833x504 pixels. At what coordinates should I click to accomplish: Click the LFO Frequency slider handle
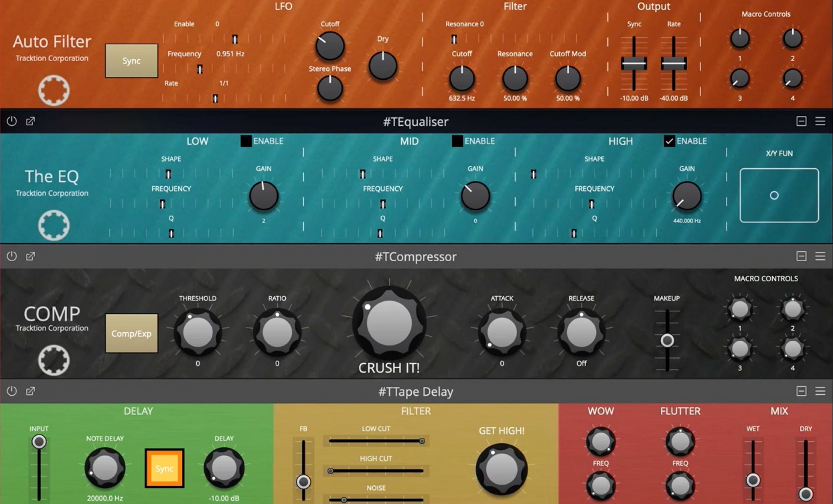(200, 69)
